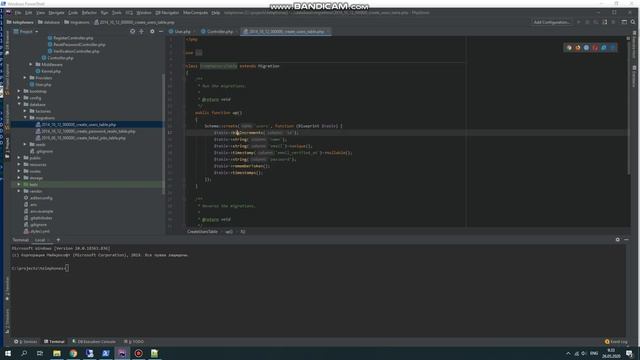This screenshot has width=640, height=360.
Task: Open terminal panel settings gear
Action: coord(618,240)
